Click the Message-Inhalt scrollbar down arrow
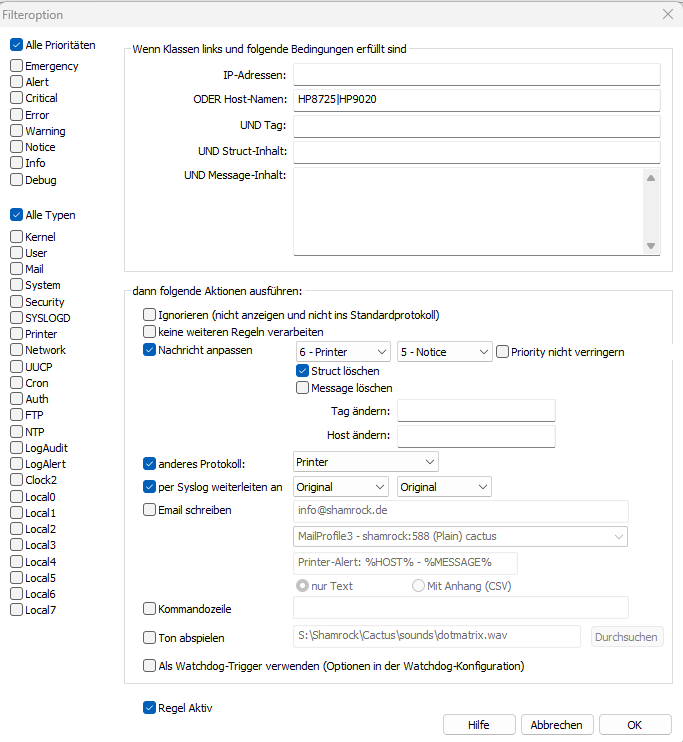 coord(651,246)
